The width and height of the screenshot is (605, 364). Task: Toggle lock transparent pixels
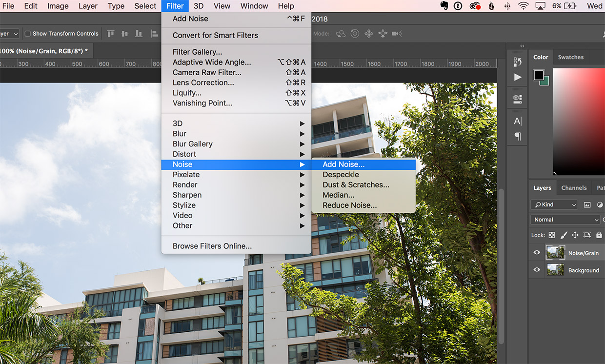(x=552, y=235)
